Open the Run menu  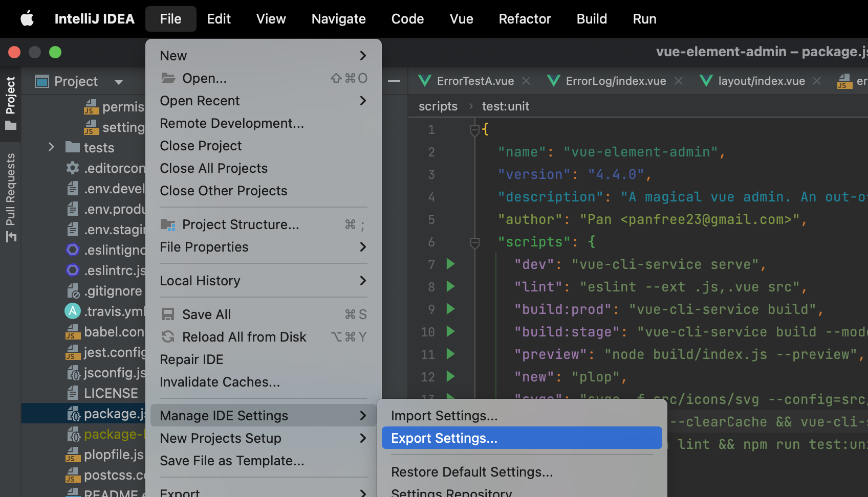tap(645, 19)
